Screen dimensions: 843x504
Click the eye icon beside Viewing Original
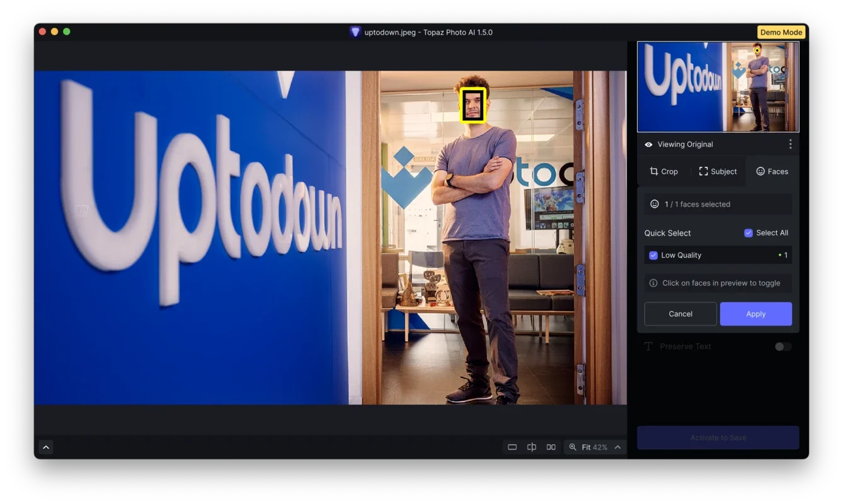point(648,144)
